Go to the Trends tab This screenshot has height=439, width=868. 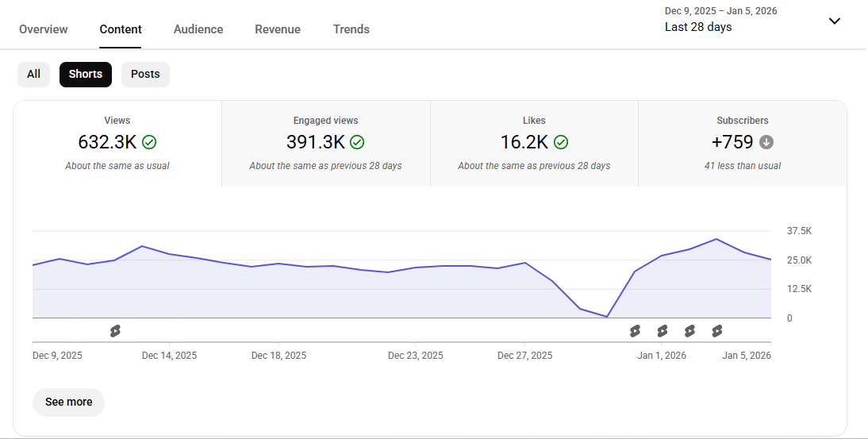[351, 29]
